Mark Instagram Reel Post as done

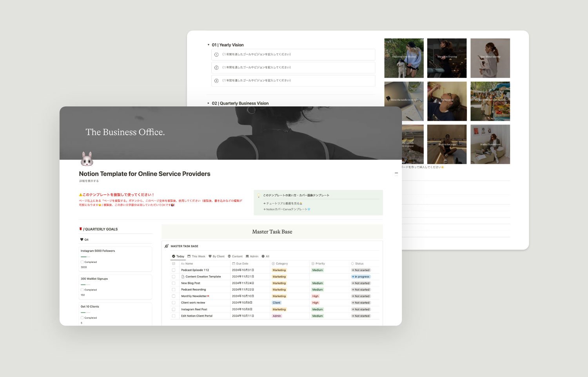tap(174, 309)
